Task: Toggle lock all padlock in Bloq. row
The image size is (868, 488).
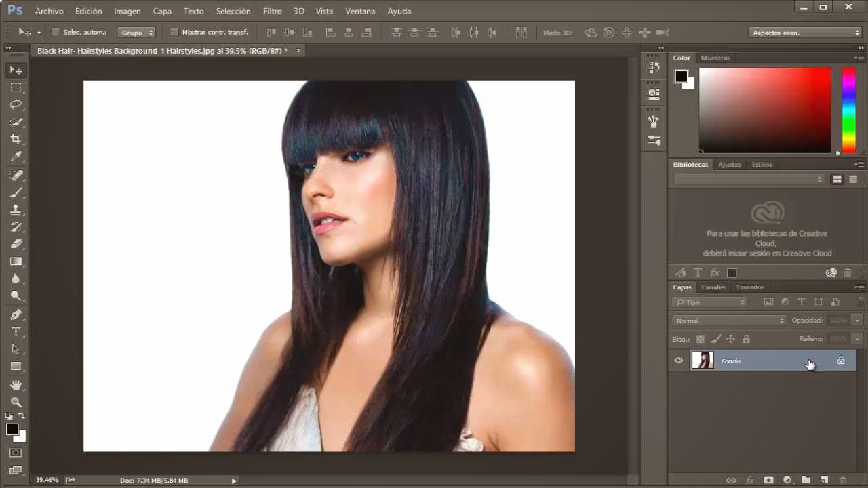Action: tap(746, 339)
